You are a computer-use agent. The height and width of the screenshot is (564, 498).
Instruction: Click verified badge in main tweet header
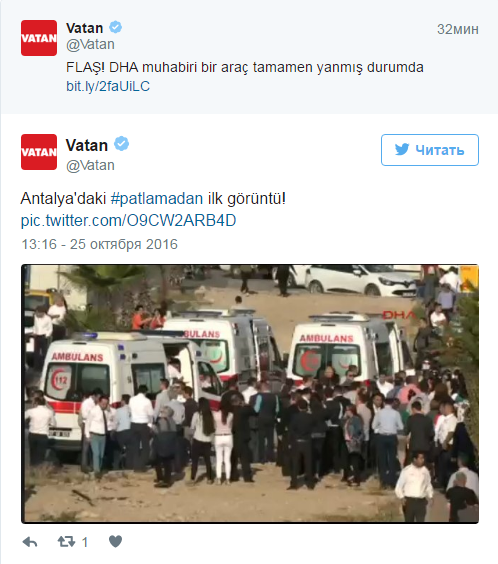click(122, 144)
